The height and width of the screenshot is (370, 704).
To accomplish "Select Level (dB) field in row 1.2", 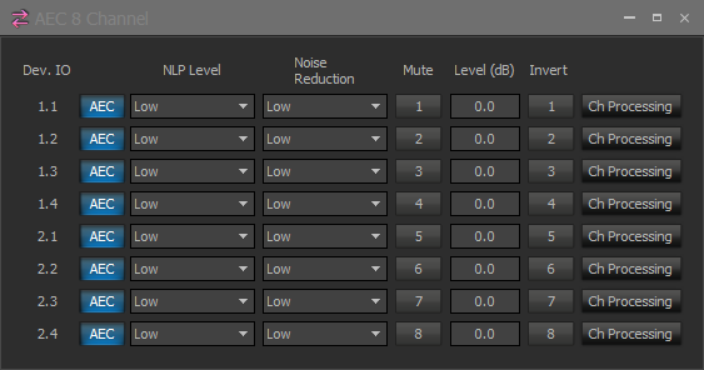I will [x=485, y=139].
